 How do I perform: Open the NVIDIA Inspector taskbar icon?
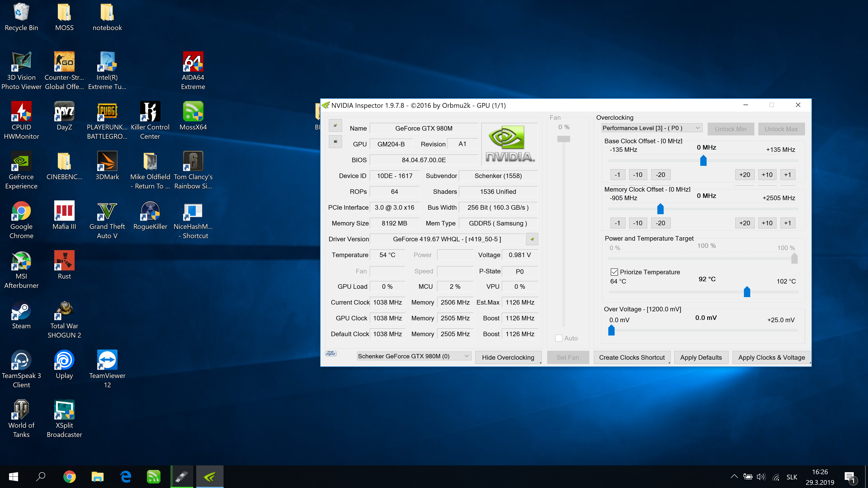pos(210,476)
